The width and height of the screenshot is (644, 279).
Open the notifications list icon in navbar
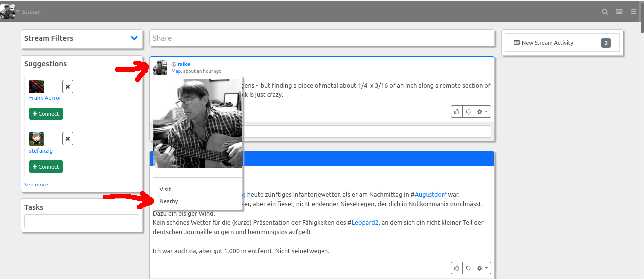pyautogui.click(x=619, y=12)
